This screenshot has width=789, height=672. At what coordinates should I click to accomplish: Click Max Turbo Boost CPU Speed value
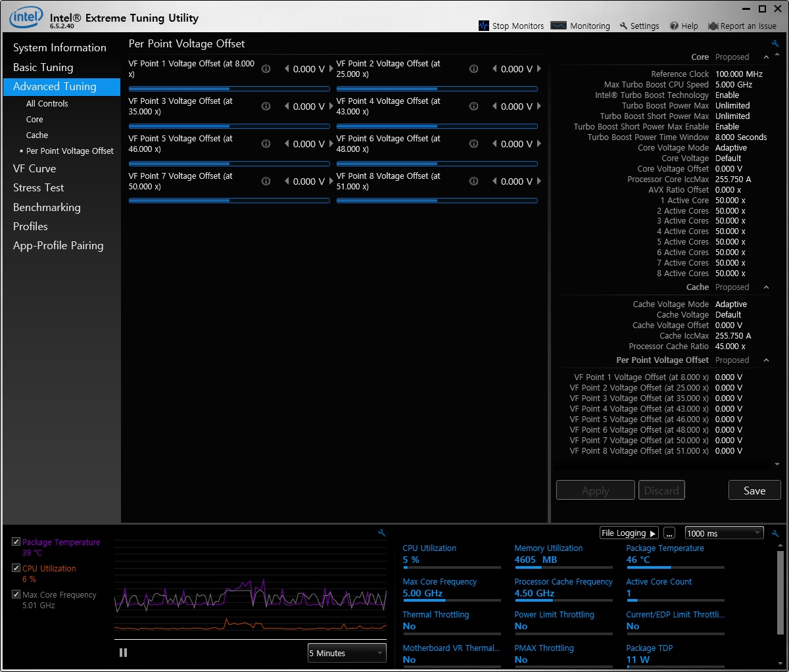(734, 85)
